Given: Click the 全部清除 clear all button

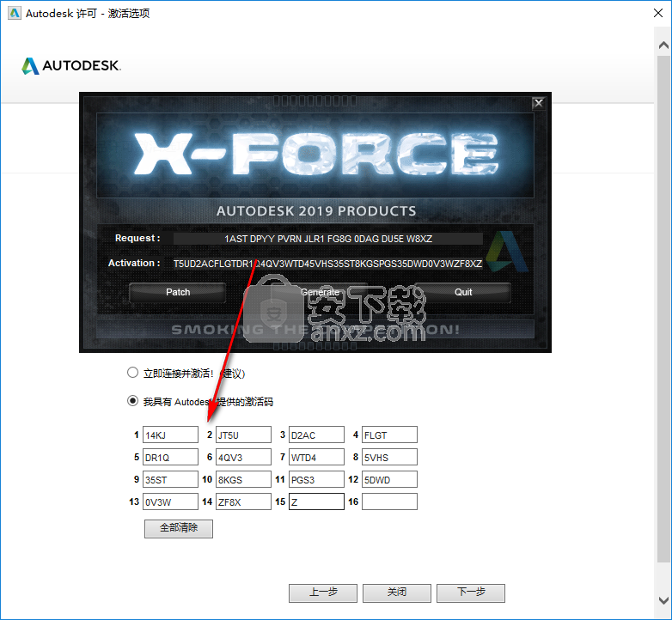Looking at the screenshot, I should pos(178,529).
